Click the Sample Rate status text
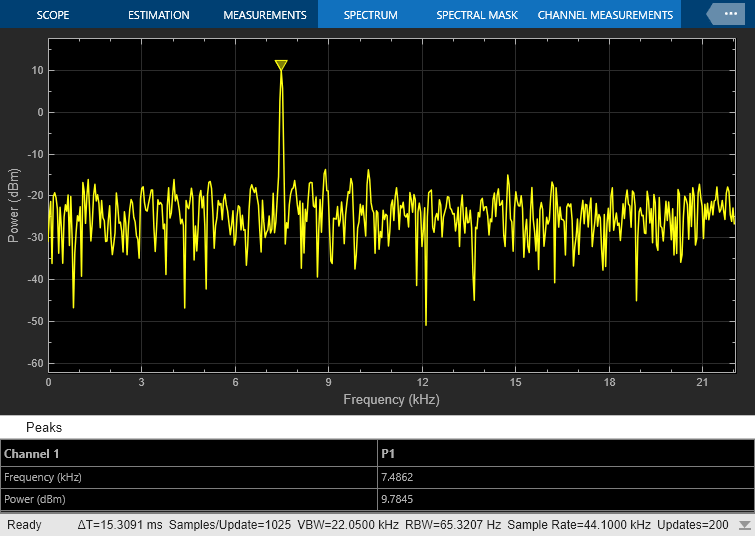 [579, 525]
